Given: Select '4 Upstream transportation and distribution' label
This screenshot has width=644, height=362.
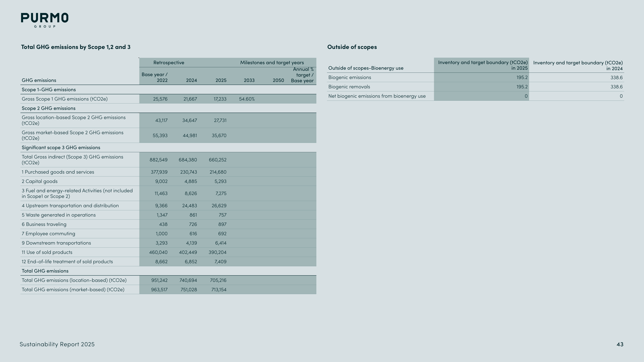Looking at the screenshot, I should click(x=70, y=206).
